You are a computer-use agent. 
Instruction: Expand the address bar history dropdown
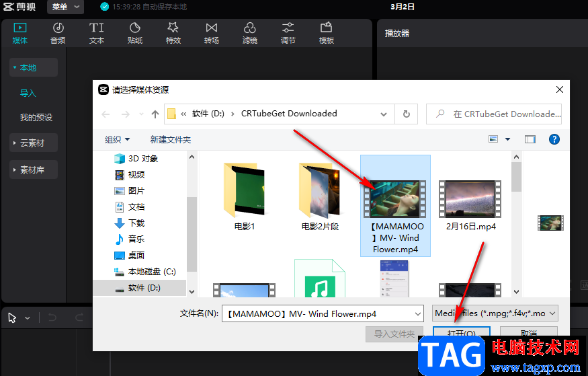384,114
